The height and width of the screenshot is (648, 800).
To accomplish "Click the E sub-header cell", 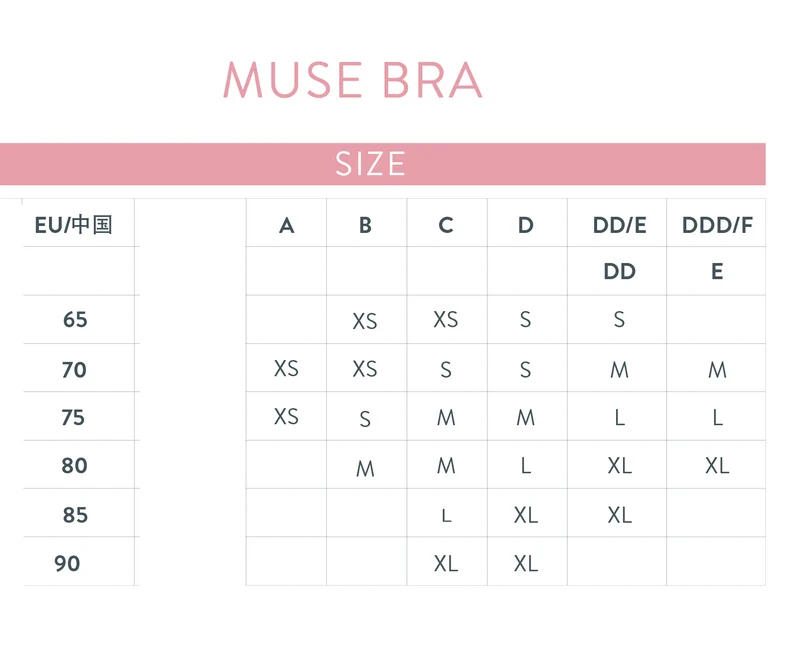I will [x=717, y=271].
